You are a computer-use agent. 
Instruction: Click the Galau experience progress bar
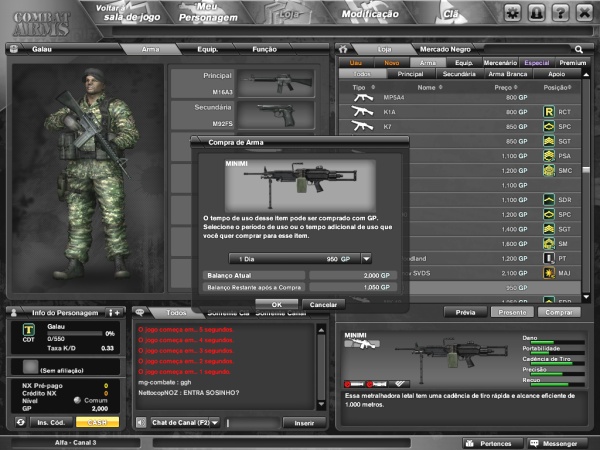pyautogui.click(x=75, y=333)
